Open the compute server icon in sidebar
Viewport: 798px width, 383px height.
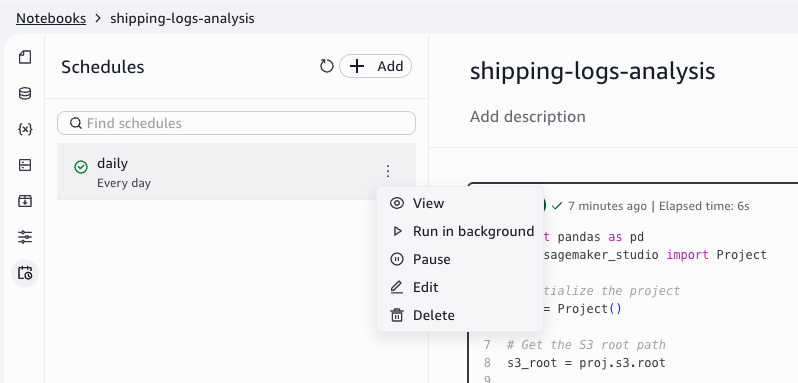pos(25,165)
